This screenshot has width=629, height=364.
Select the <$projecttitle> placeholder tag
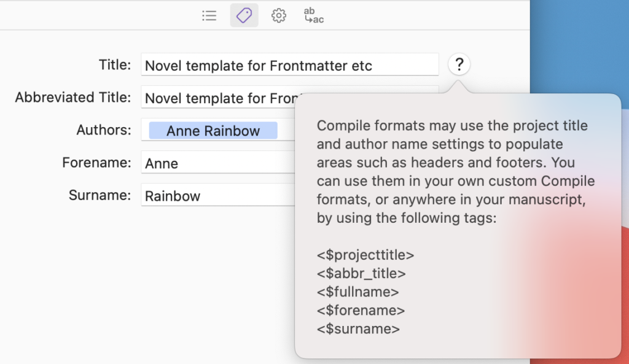click(x=365, y=255)
